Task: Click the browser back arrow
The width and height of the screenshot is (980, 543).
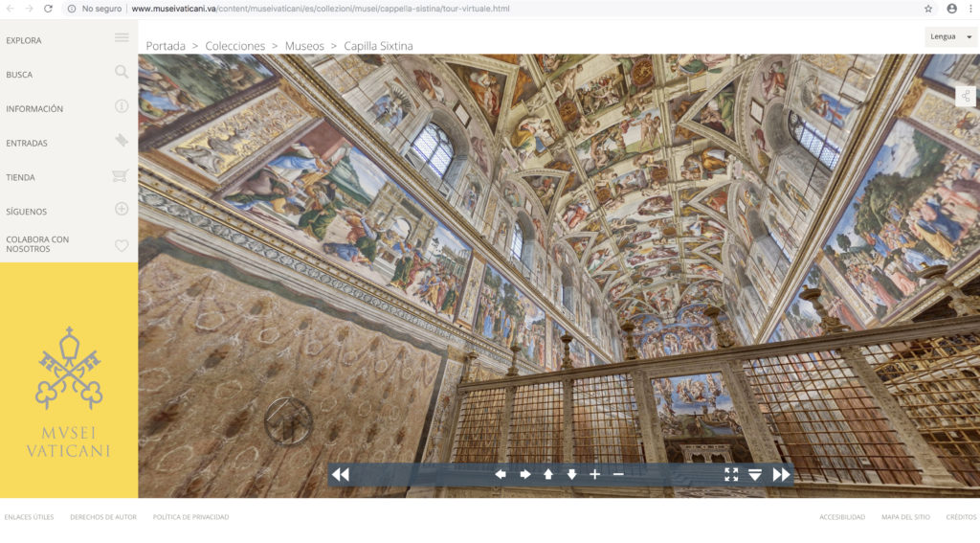Action: coord(10,9)
